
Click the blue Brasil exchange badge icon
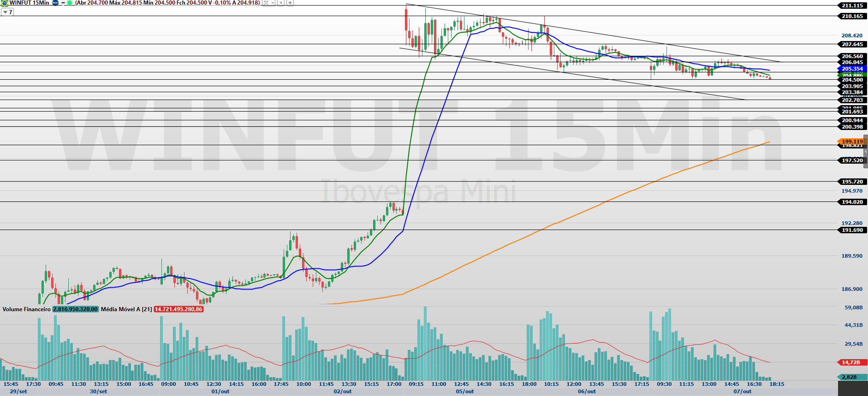[55, 3]
